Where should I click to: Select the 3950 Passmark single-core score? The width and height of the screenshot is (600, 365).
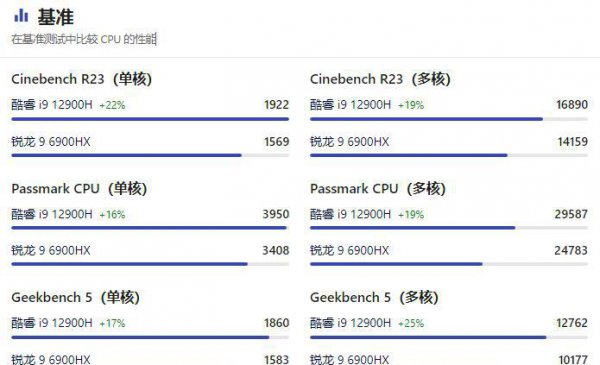click(x=276, y=214)
